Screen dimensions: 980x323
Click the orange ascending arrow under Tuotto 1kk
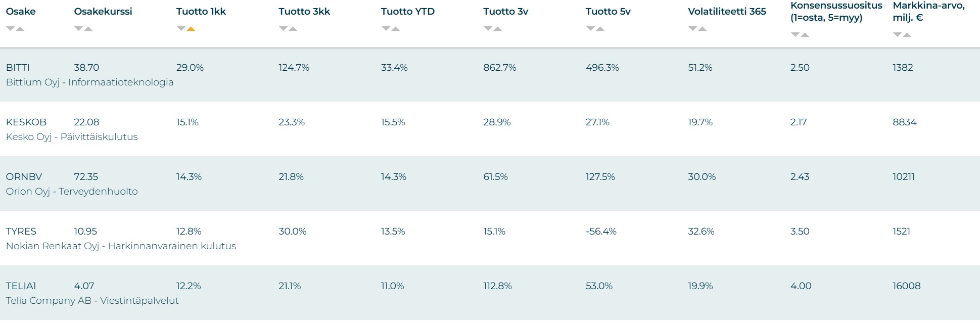(191, 29)
